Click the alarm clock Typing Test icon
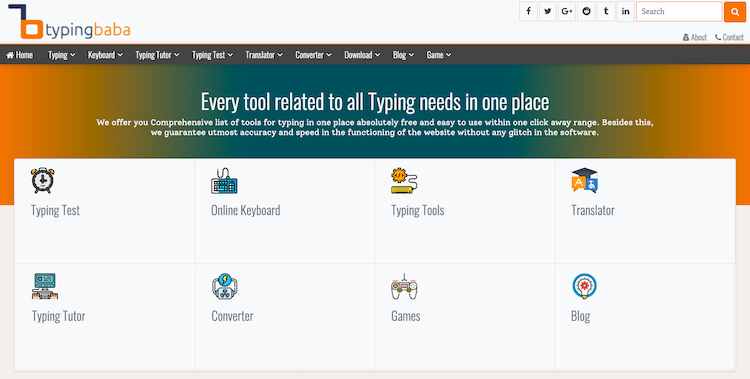 point(43,180)
